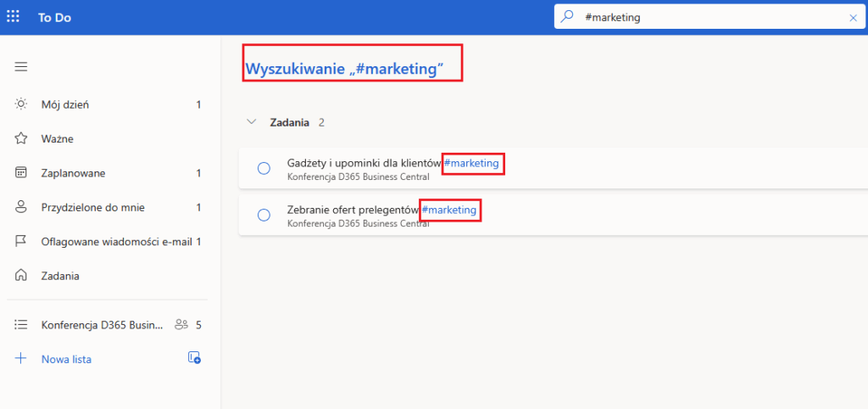Screen dimensions: 868x409
Task: Click list icon beside Konferencja D365
Action: (21, 325)
